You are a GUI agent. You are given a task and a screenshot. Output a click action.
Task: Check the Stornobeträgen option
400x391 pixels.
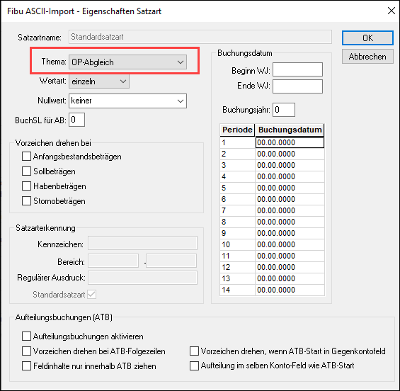26,201
